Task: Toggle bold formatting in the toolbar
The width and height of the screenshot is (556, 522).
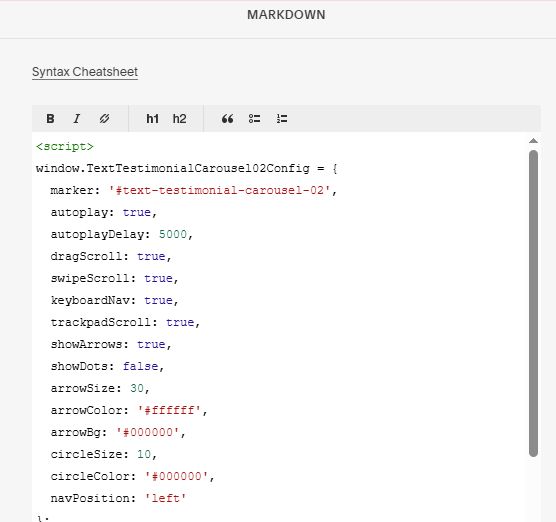Action: click(x=50, y=118)
